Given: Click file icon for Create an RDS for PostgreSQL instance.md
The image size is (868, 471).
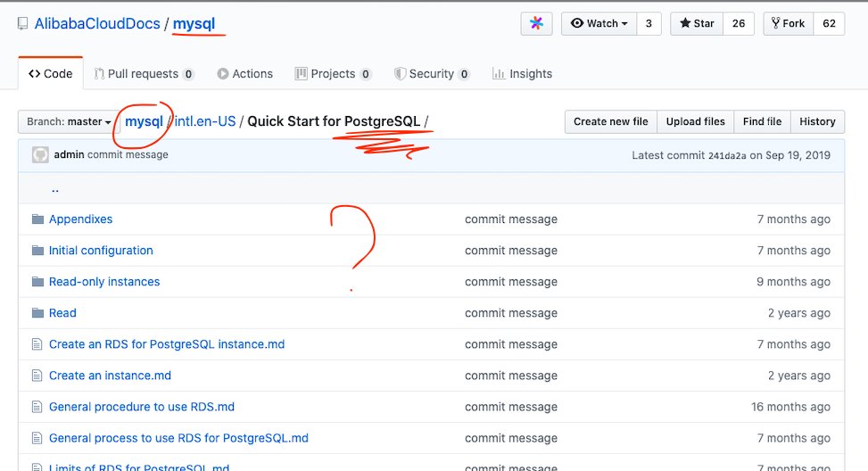Looking at the screenshot, I should (37, 344).
